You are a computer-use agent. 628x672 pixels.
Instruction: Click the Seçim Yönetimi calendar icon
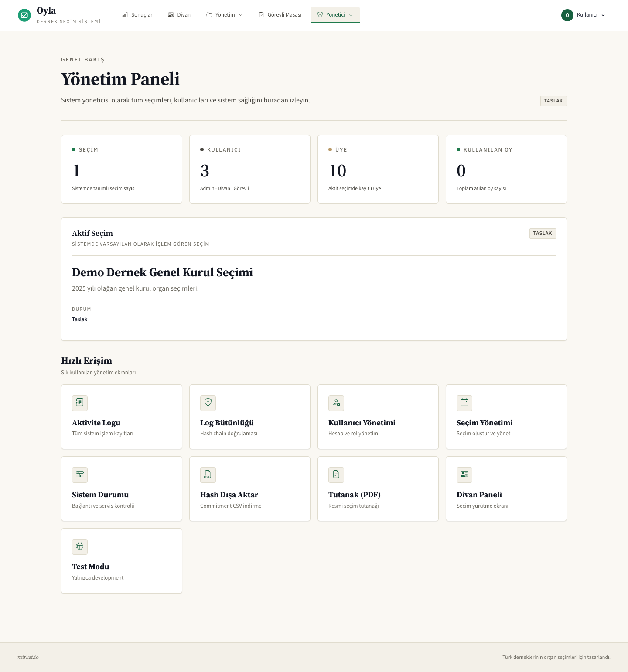click(464, 403)
